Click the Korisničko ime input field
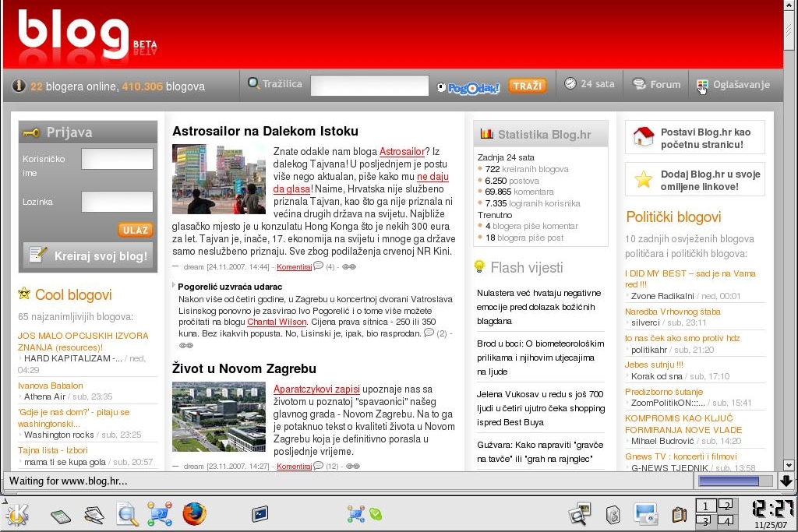Viewport: 798px width, 532px height. (118, 159)
